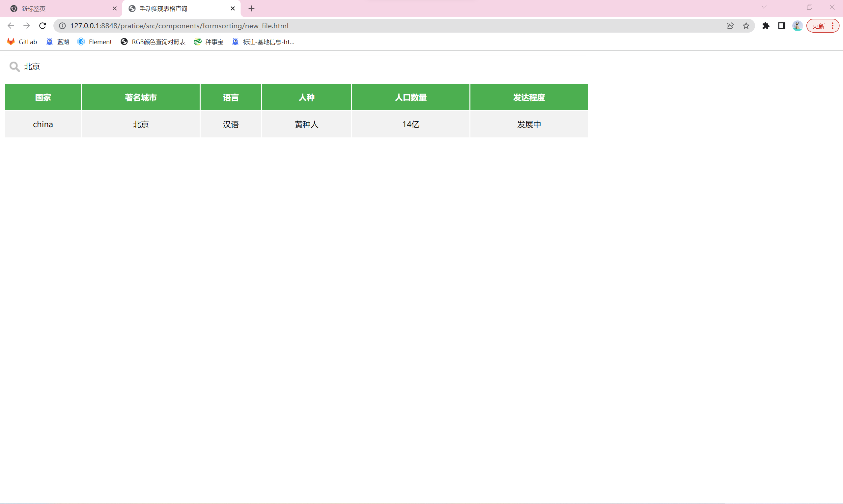Click the 更新 update button
843x504 pixels.
[819, 26]
